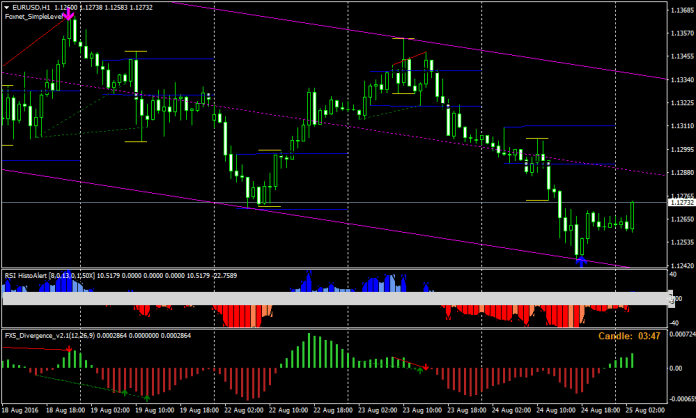Select the last bullish candle on the chart
Image resolution: width=696 pixels, height=418 pixels.
632,214
